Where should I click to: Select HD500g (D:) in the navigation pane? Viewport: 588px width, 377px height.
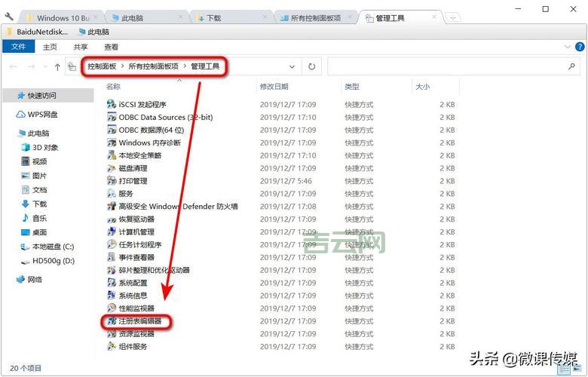tap(47, 261)
